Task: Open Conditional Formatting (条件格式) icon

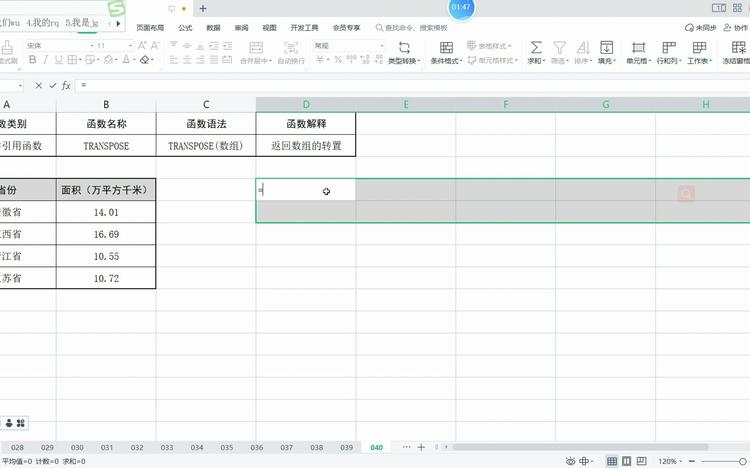Action: pyautogui.click(x=446, y=47)
